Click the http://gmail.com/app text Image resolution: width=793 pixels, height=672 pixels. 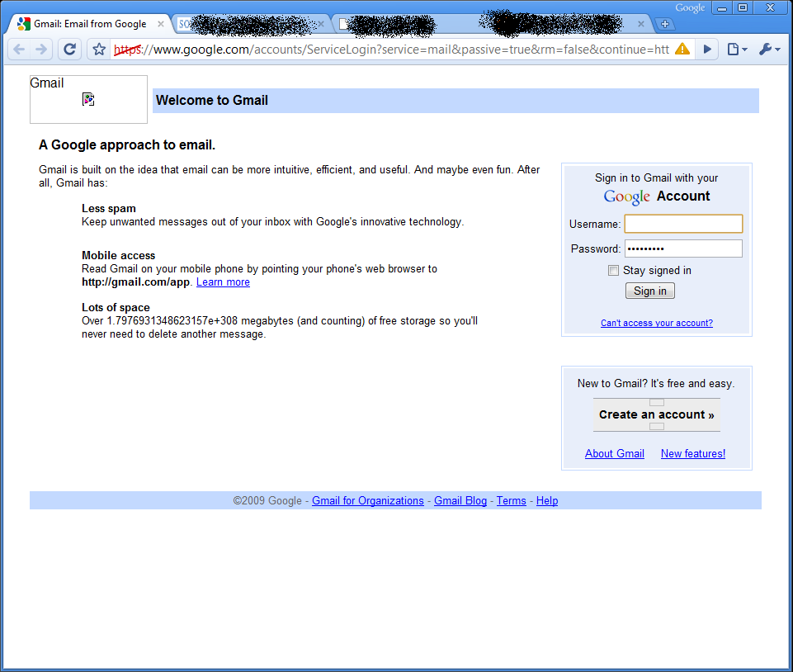tap(135, 282)
